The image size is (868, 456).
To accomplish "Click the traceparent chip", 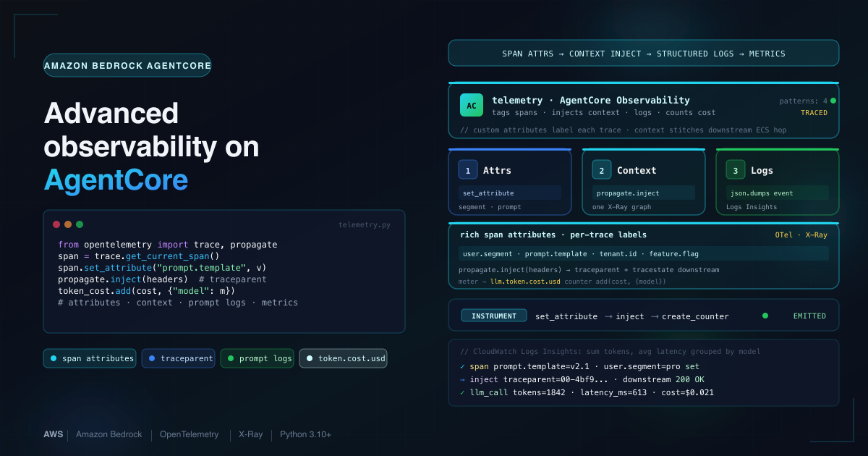I will pos(178,358).
